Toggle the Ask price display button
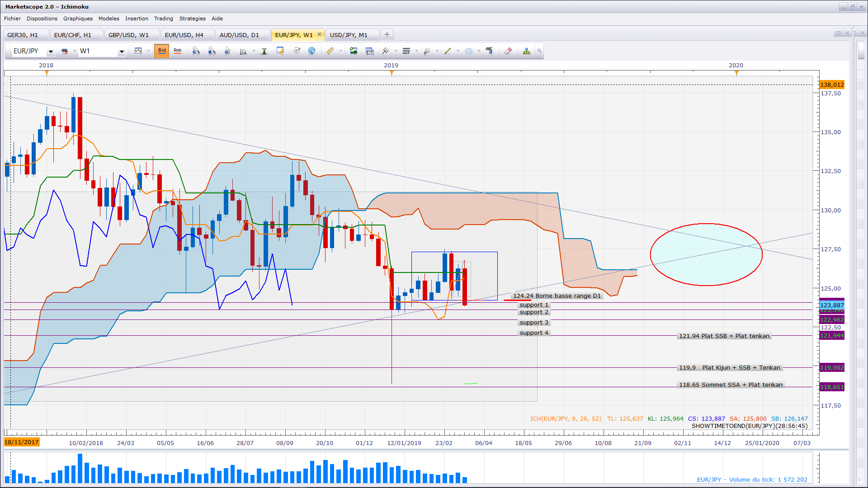868x488 pixels. pyautogui.click(x=178, y=51)
